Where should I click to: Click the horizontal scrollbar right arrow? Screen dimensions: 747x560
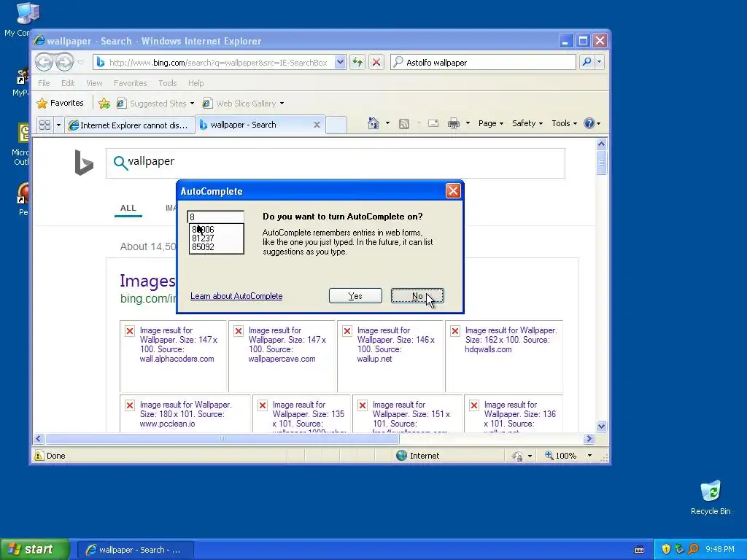coord(589,438)
